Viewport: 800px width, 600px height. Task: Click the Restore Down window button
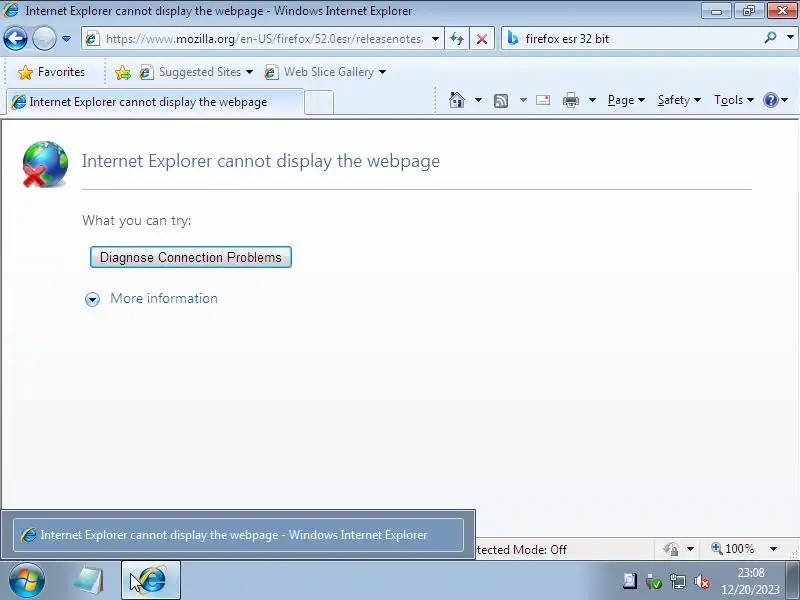748,11
